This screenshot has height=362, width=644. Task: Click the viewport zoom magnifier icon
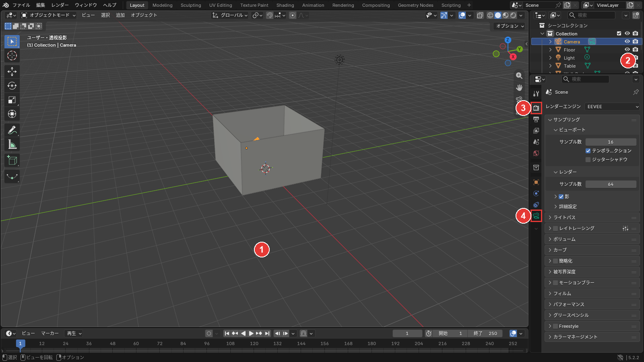coord(519,76)
